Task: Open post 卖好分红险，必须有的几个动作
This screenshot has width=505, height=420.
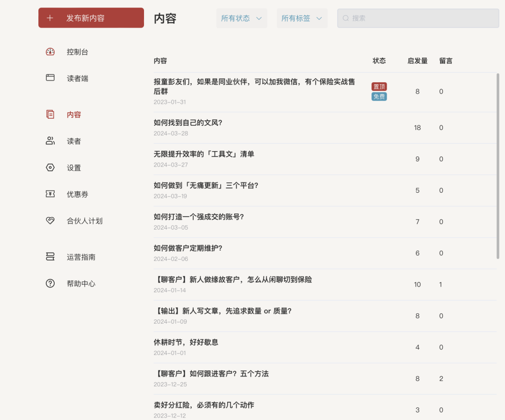Action: click(204, 405)
